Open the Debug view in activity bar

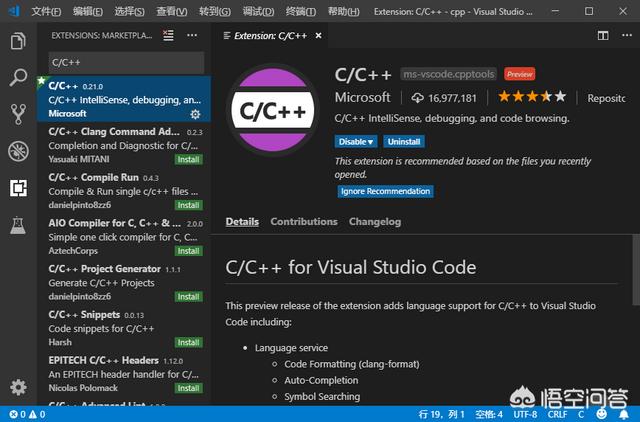(18, 151)
